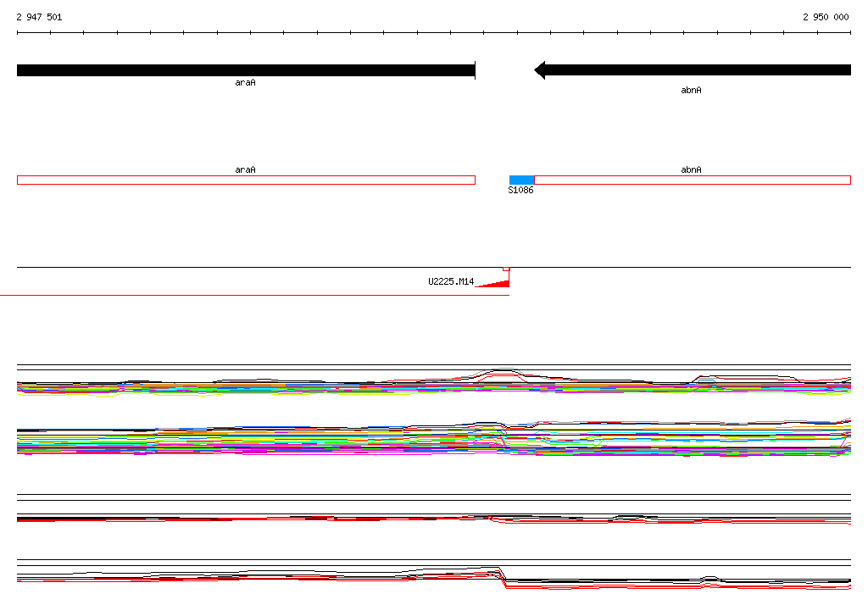Click the bottom black-red expression profile step drop

(503, 577)
